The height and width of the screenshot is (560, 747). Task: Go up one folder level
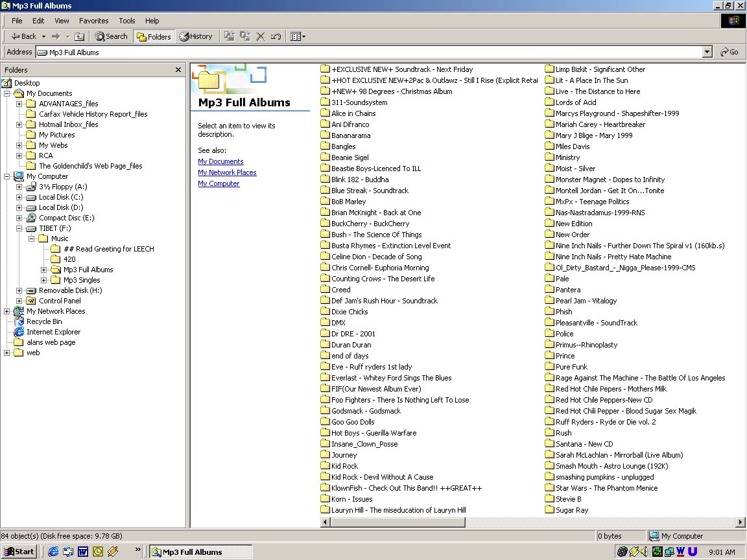(80, 36)
